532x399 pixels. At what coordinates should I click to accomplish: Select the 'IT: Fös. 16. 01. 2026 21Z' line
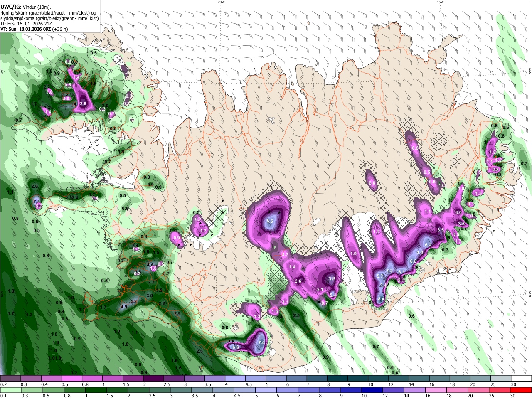pos(26,24)
